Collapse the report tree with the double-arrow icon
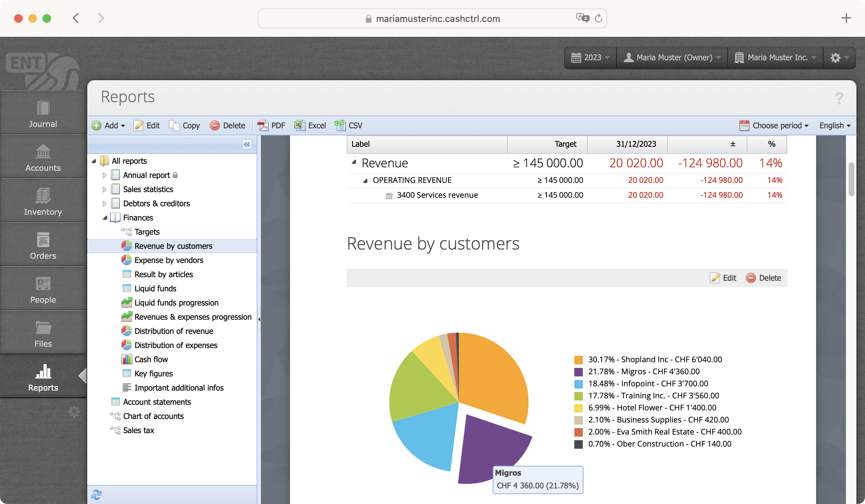This screenshot has height=504, width=865. 247,144
